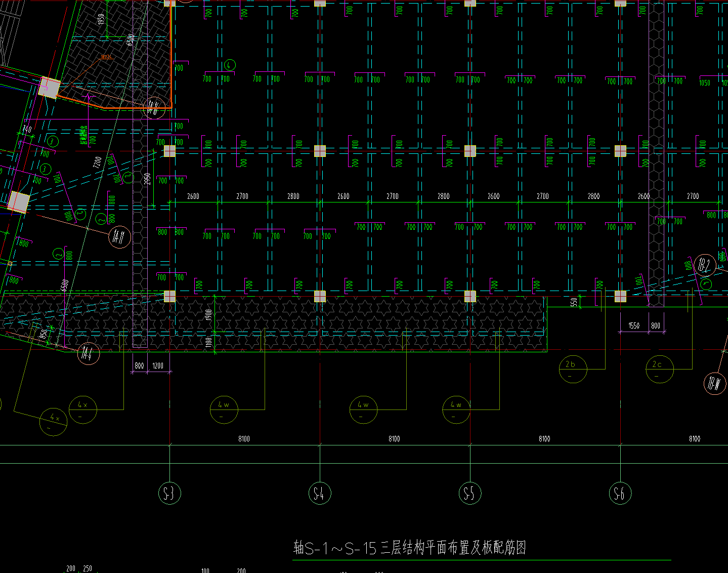This screenshot has height=573, width=728.
Task: Select the 2b section callout bubble
Action: click(x=573, y=369)
